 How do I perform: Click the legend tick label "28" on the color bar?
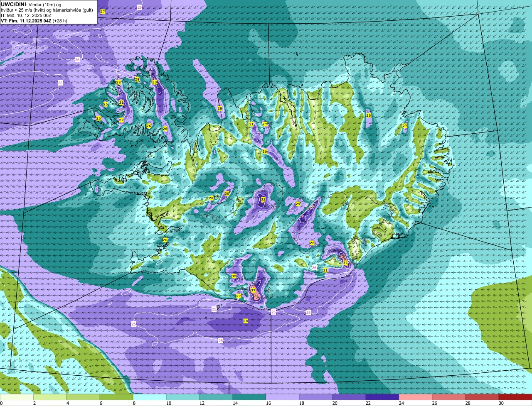tap(468, 403)
